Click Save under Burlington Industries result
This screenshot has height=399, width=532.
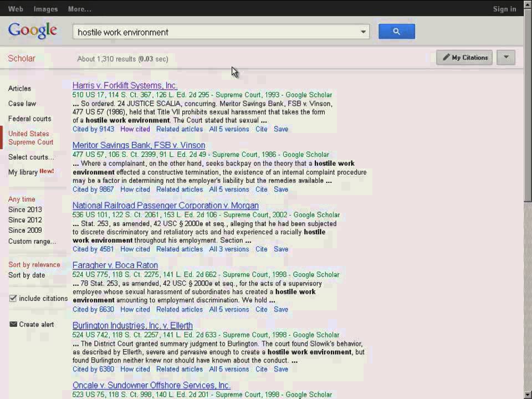pyautogui.click(x=281, y=369)
